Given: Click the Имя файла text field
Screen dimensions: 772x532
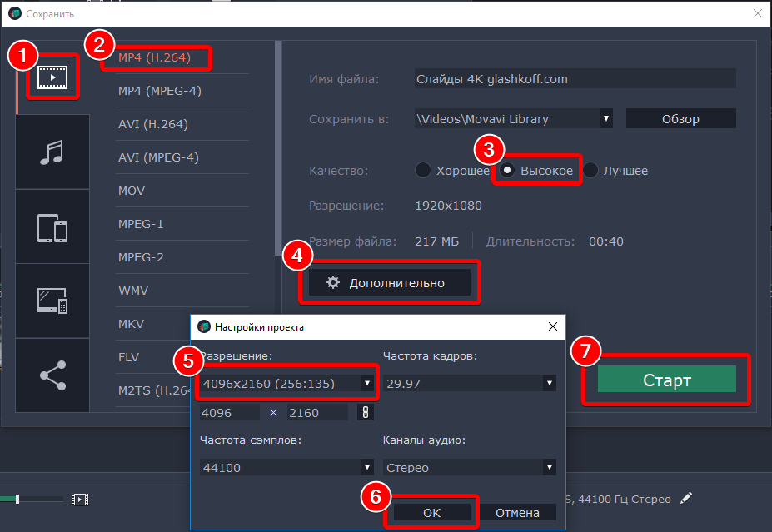Looking at the screenshot, I should pos(575,79).
